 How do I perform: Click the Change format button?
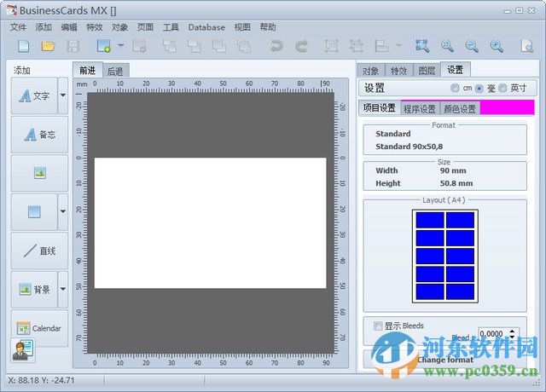pyautogui.click(x=445, y=360)
